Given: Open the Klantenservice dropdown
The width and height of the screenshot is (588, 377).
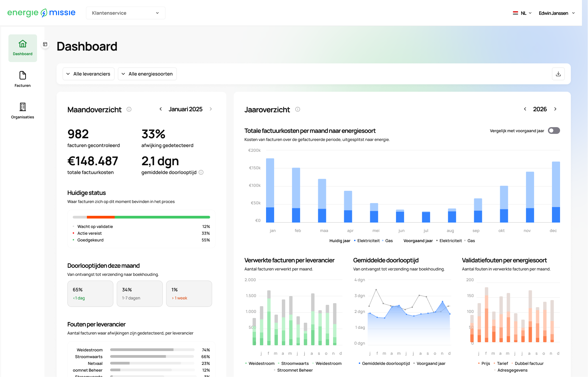Looking at the screenshot, I should [x=126, y=13].
